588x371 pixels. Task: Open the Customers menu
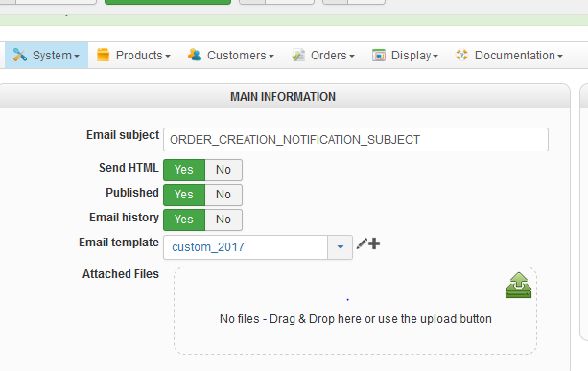click(231, 55)
